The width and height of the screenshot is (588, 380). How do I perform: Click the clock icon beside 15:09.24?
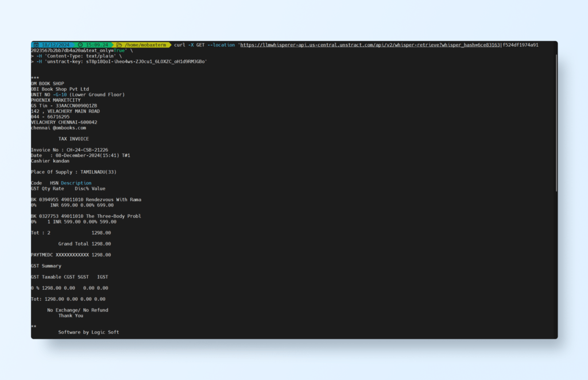point(80,45)
